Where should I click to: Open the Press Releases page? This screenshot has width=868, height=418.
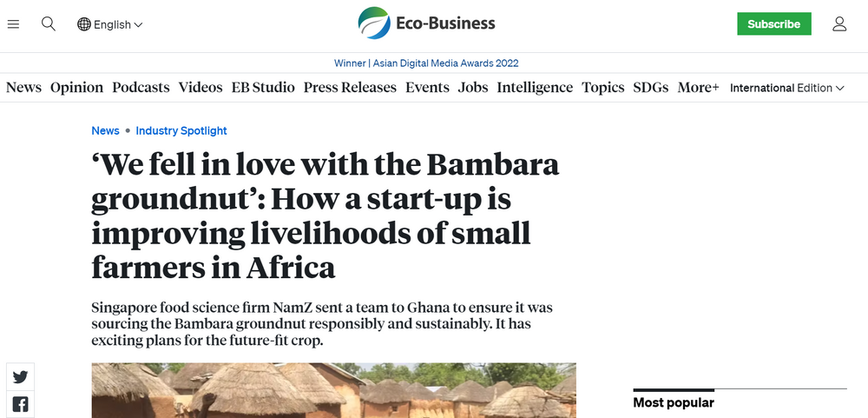tap(350, 87)
